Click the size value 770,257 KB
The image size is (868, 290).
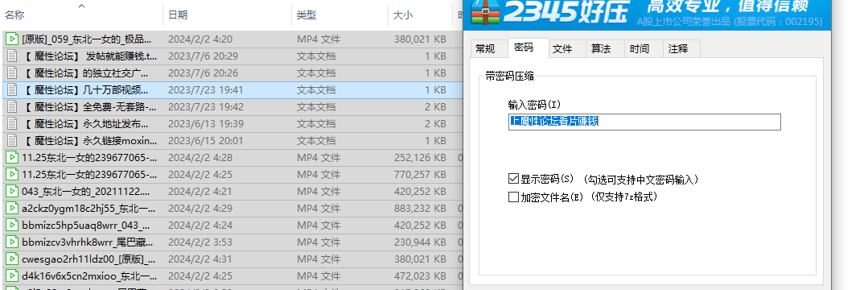420,174
